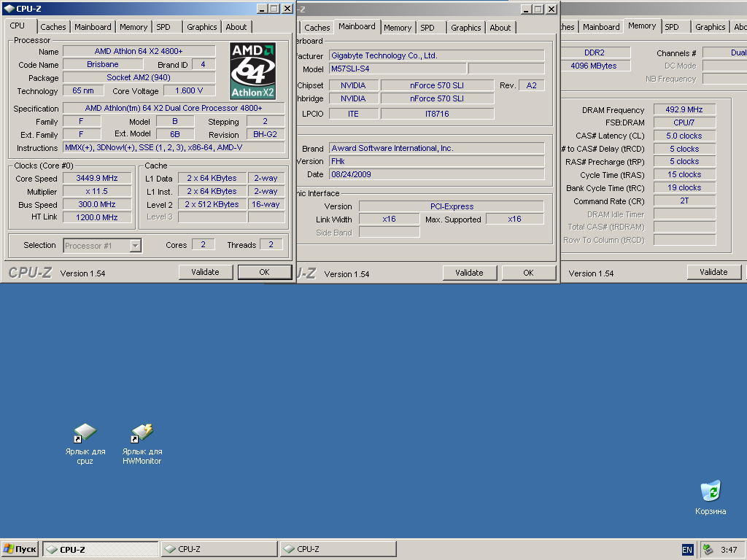
Task: Open the Processor #1 selection dropdown
Action: pyautogui.click(x=136, y=246)
